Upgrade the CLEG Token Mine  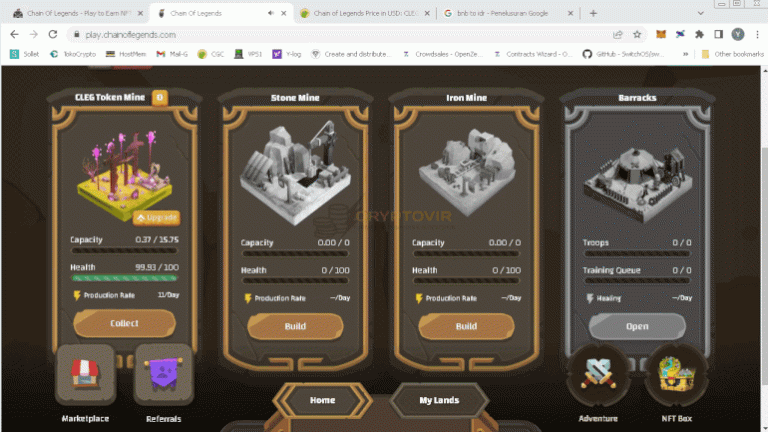157,217
